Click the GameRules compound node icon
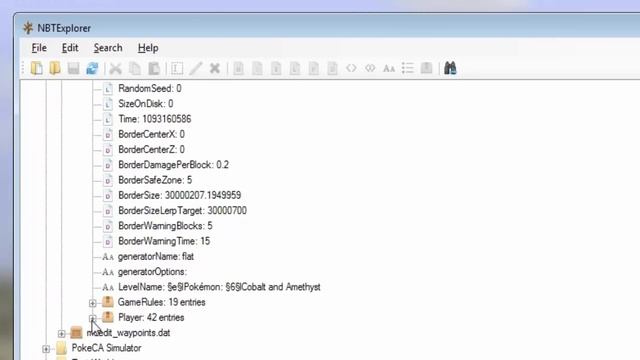640x360 pixels. point(108,302)
